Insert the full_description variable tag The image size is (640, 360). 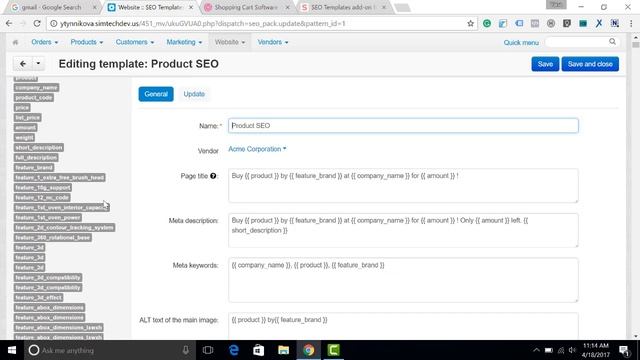point(36,158)
